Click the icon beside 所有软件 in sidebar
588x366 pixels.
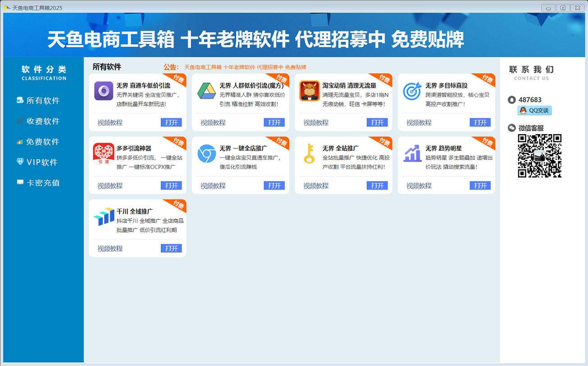coord(20,100)
